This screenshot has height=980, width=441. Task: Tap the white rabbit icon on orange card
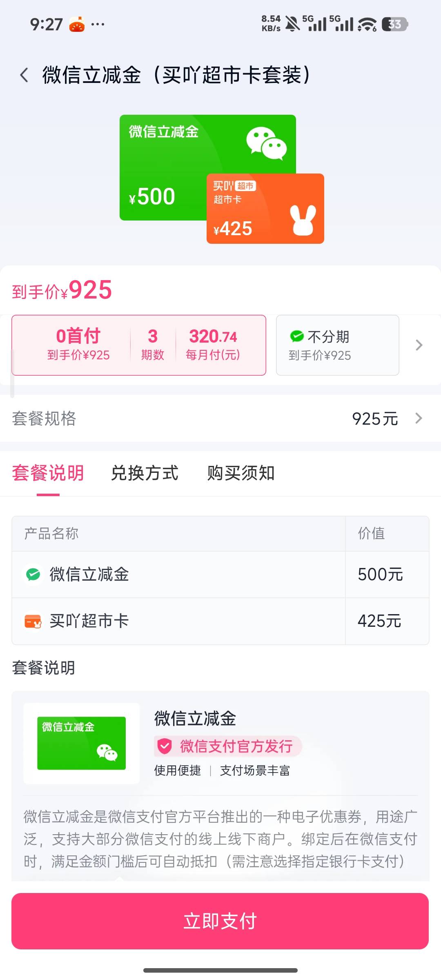coord(303,220)
